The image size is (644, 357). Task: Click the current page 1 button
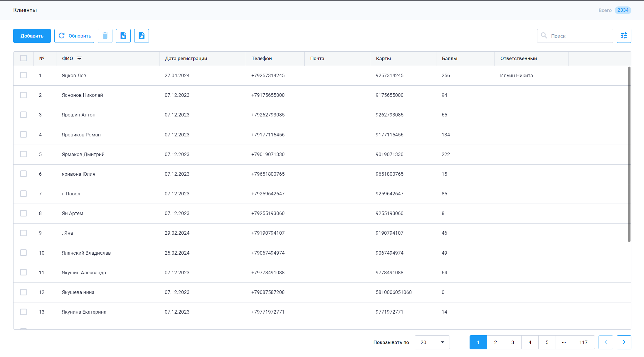(478, 342)
